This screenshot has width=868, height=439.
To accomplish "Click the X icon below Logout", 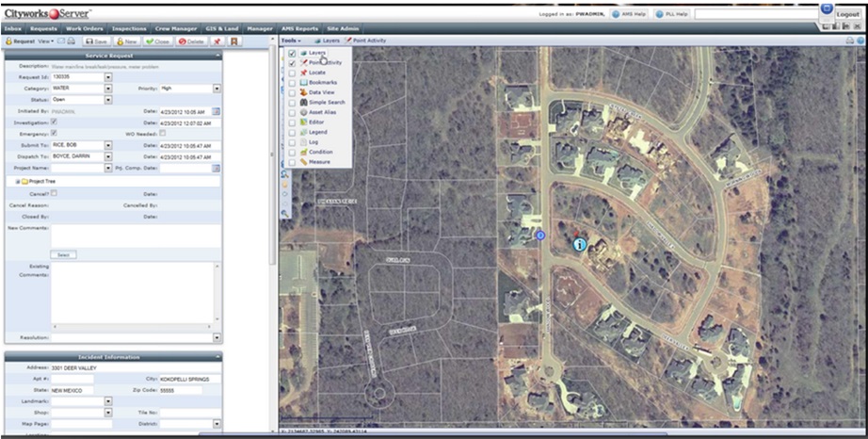I will [857, 26].
